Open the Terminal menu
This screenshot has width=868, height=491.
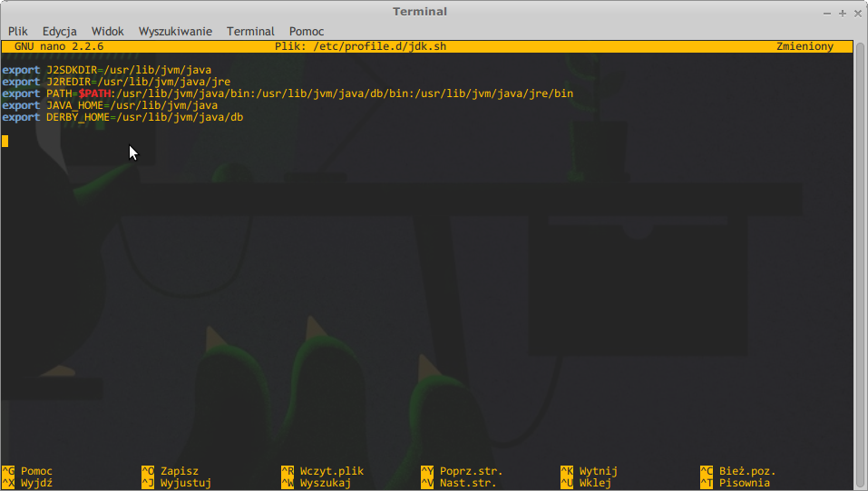(250, 32)
